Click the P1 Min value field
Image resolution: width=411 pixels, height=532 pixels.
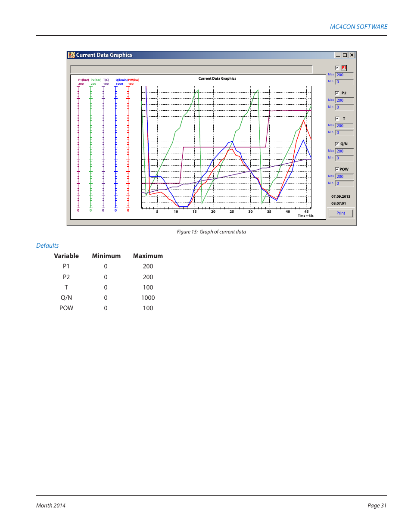[344, 82]
